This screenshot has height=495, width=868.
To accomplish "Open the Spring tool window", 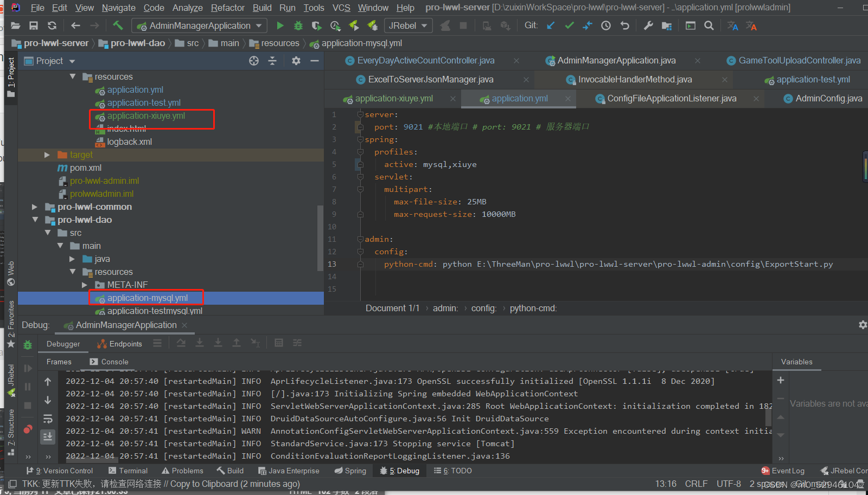I will coord(350,471).
